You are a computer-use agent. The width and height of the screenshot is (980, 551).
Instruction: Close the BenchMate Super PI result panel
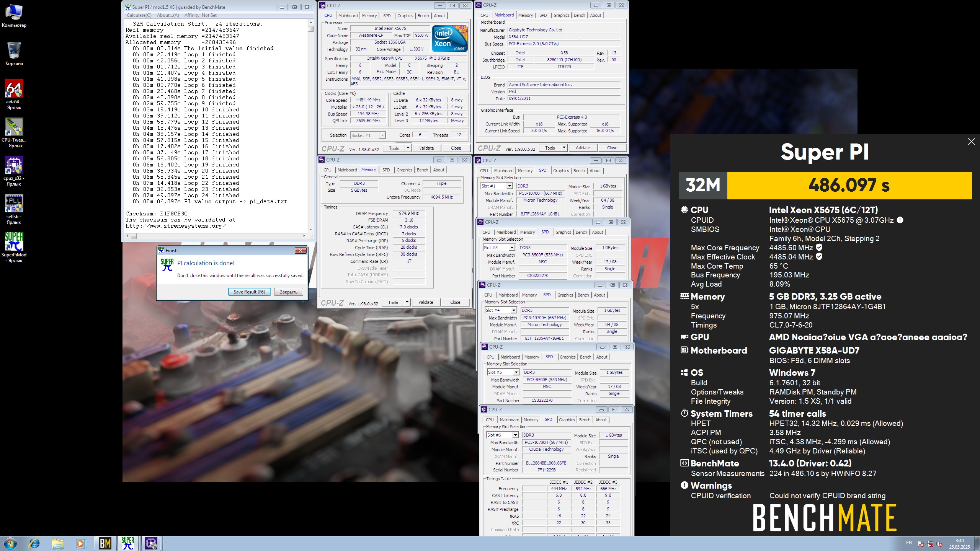971,142
